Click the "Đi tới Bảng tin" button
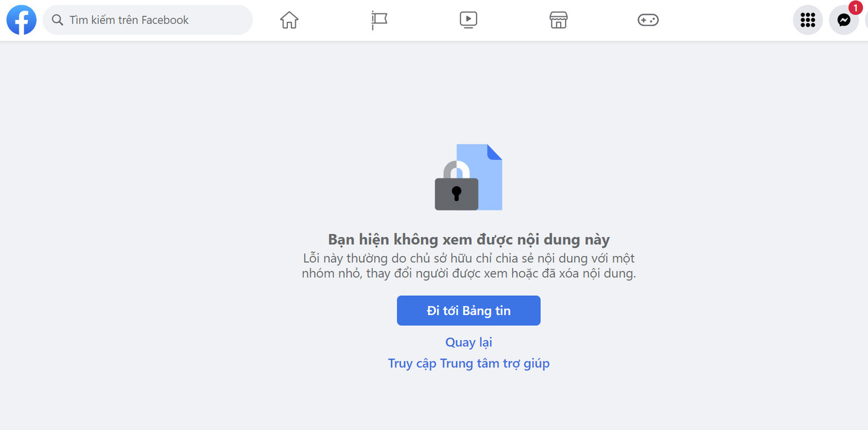This screenshot has height=430, width=868. pos(468,310)
